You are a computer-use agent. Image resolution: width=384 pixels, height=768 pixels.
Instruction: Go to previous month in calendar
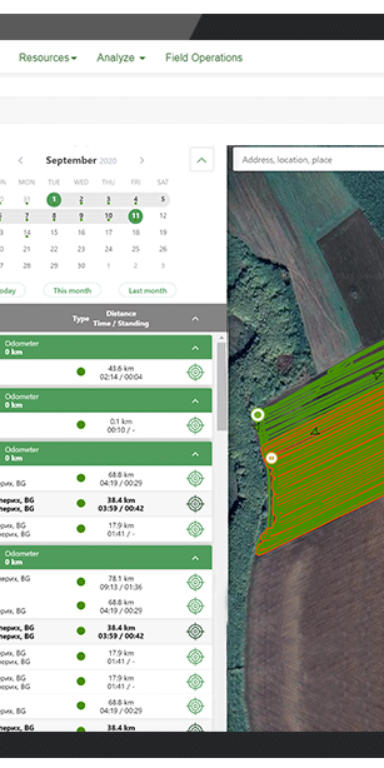coord(21,160)
